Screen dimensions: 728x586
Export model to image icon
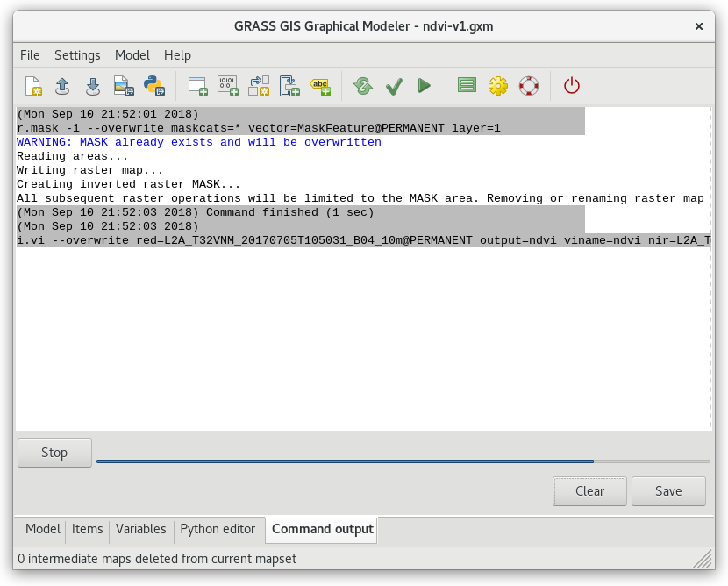(124, 86)
